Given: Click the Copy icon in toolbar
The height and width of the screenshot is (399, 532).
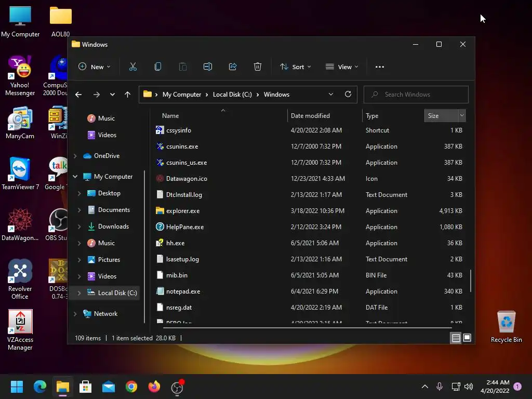Looking at the screenshot, I should pos(158,67).
